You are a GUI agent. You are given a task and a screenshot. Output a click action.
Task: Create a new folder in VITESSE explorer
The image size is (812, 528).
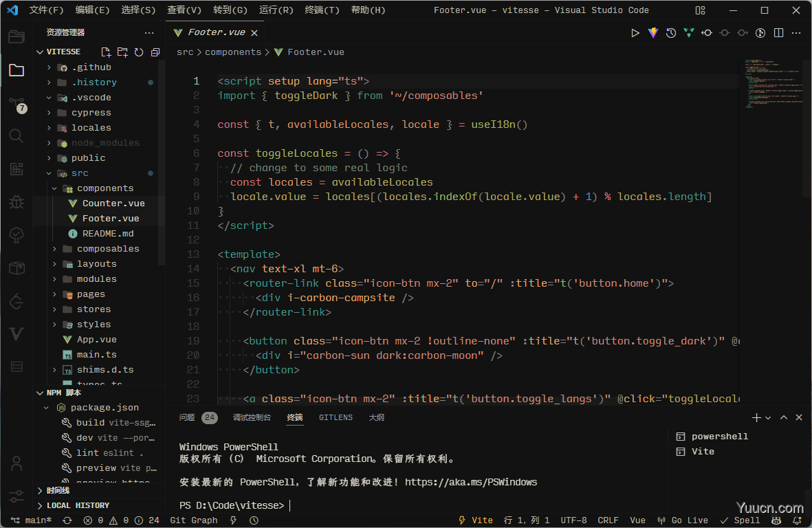click(122, 52)
